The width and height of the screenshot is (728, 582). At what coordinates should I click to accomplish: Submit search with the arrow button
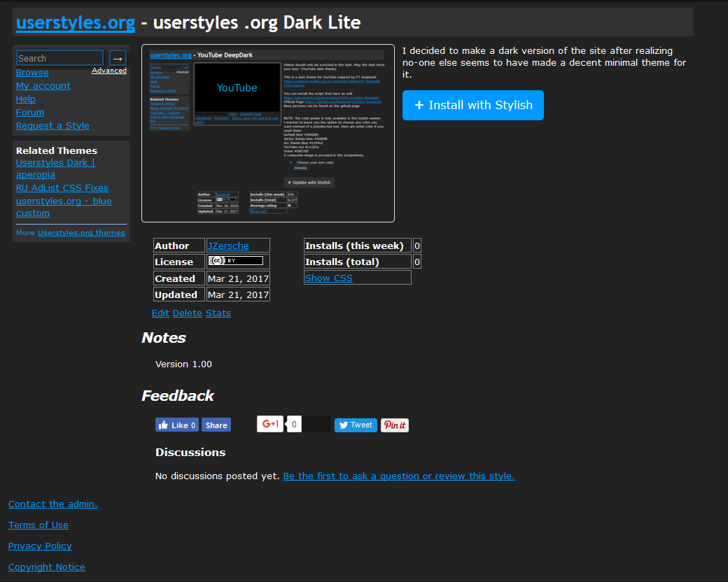[118, 58]
